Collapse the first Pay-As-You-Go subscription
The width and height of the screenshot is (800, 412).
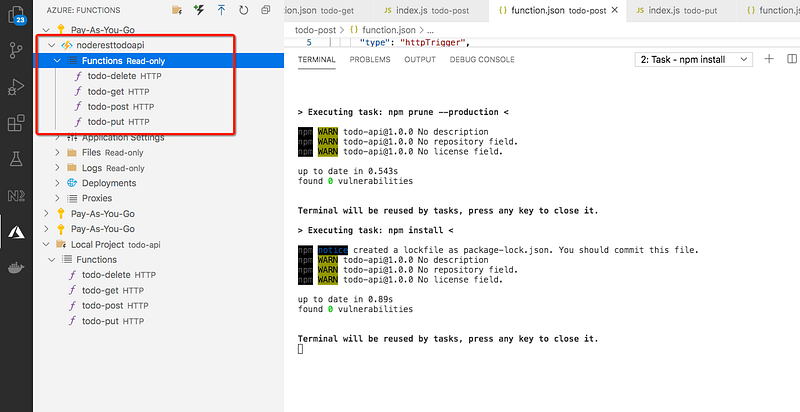(x=47, y=30)
